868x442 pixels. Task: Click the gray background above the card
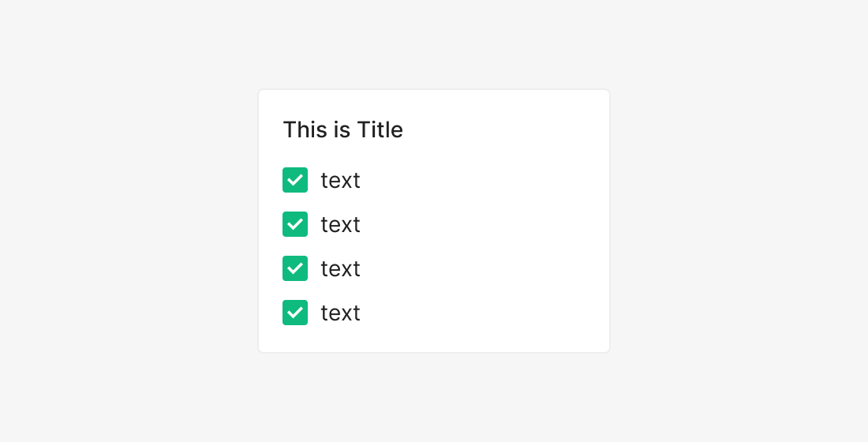click(x=434, y=43)
